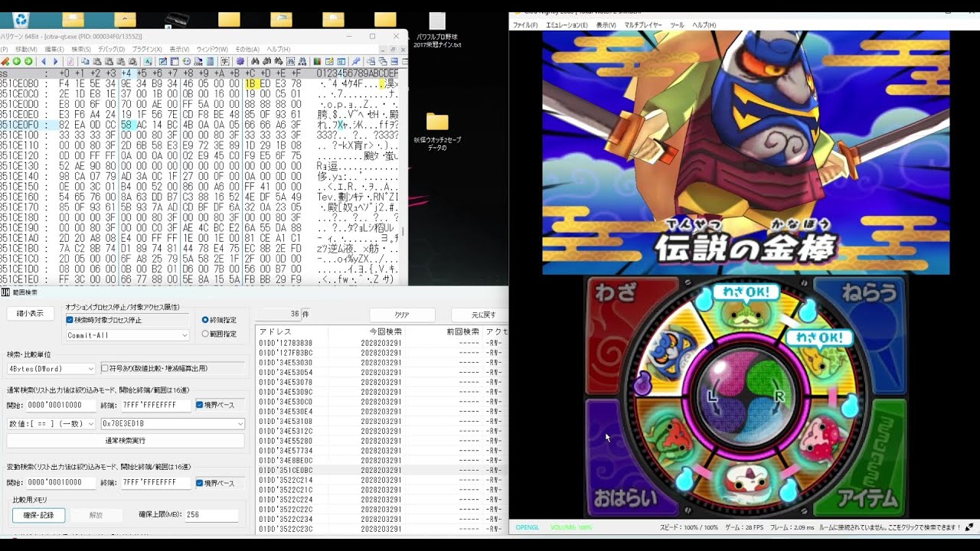Click hex row address 351CE0F0
980x551 pixels.
click(19, 124)
